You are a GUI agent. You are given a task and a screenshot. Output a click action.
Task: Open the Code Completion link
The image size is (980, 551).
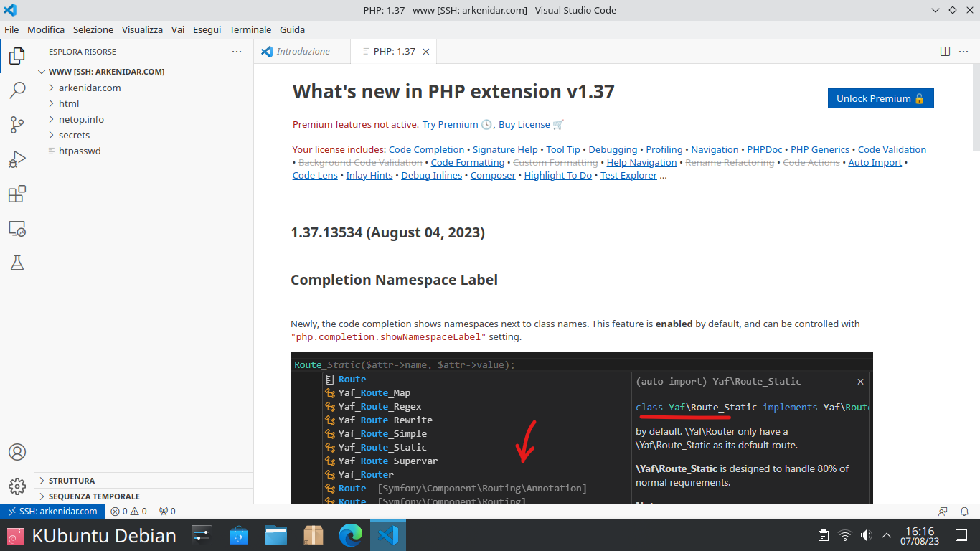tap(426, 149)
